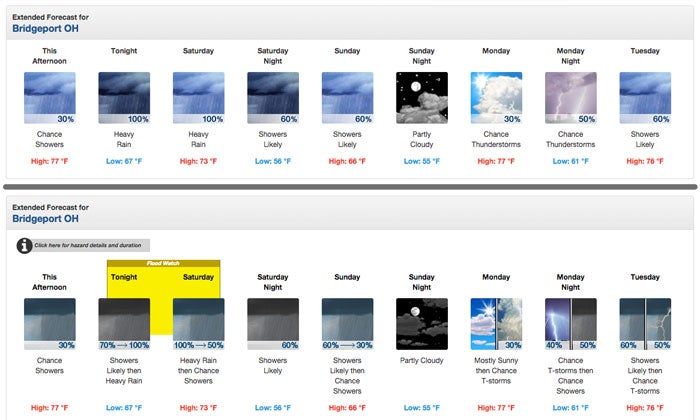
Task: Select the Sunday Night partly cloudy moon icon in upper forecast
Action: [421, 98]
